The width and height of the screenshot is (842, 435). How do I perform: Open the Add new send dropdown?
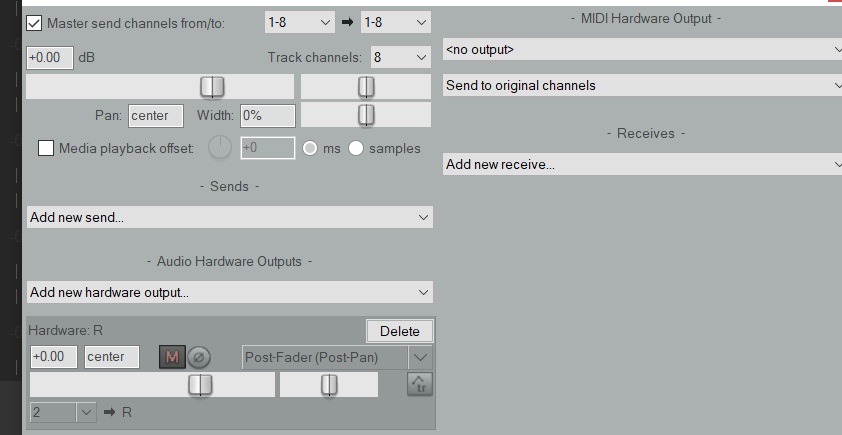pos(229,217)
